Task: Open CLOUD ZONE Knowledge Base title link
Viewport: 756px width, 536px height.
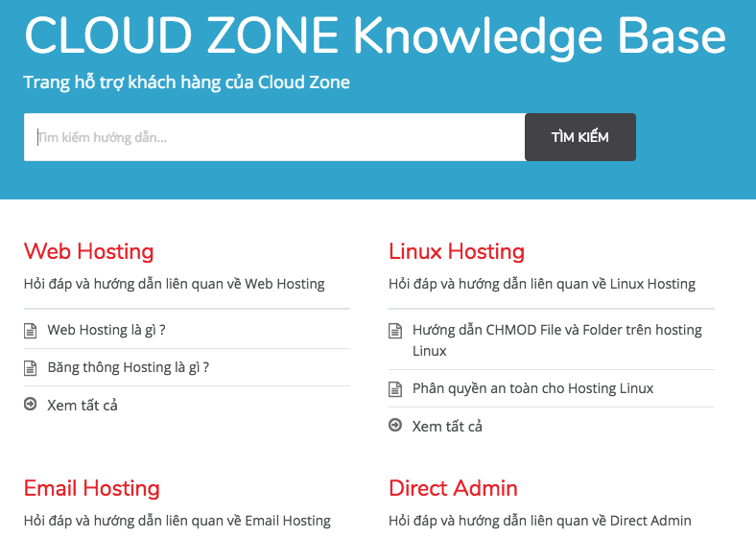Action: point(374,36)
